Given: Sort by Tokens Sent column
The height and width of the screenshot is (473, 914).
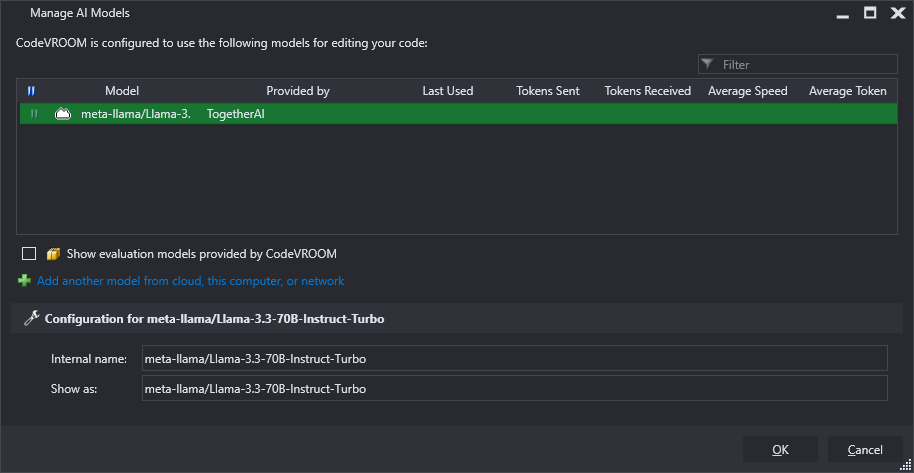Looking at the screenshot, I should tap(548, 91).
